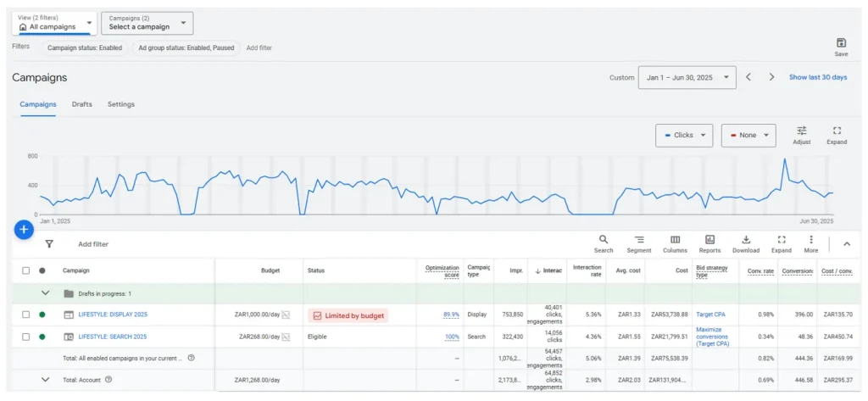This screenshot has height=401, width=868.
Task: Click the Download icon
Action: pyautogui.click(x=746, y=241)
